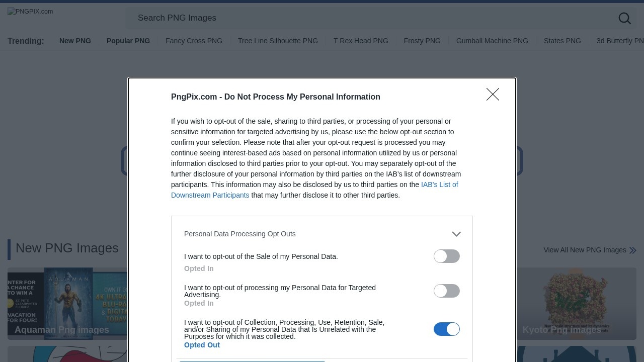Click the blue accent bar beside New PNG Images
This screenshot has height=362, width=644.
click(9, 249)
